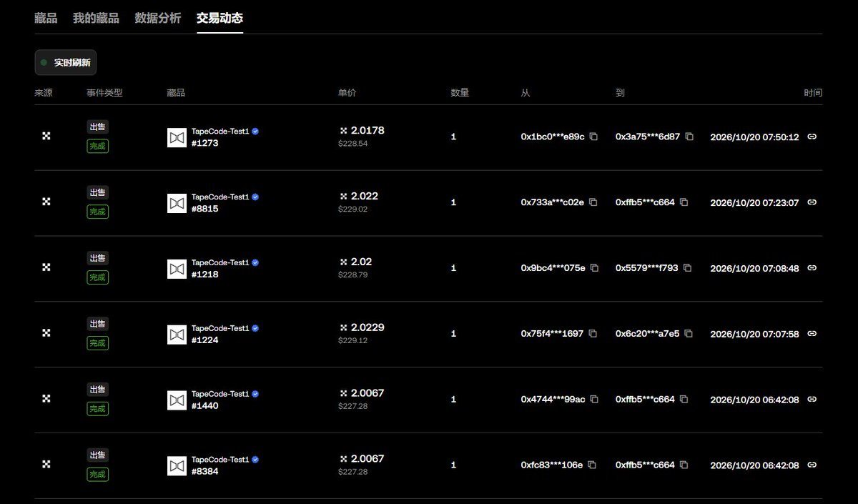Select the 交易动态 tab

pyautogui.click(x=220, y=18)
